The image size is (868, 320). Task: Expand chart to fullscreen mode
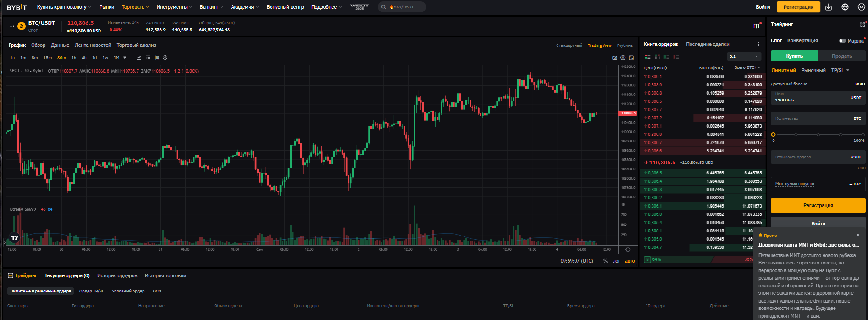tap(631, 58)
